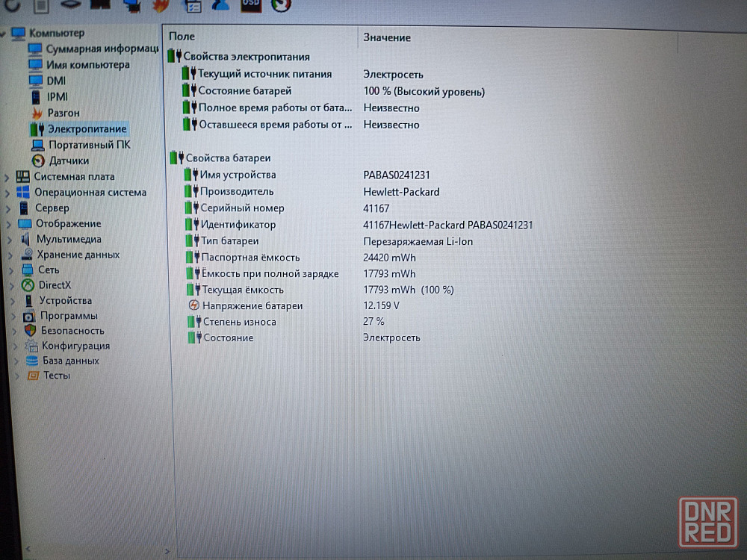This screenshot has width=747, height=560.
Task: Select the Степень износа row
Action: click(238, 322)
